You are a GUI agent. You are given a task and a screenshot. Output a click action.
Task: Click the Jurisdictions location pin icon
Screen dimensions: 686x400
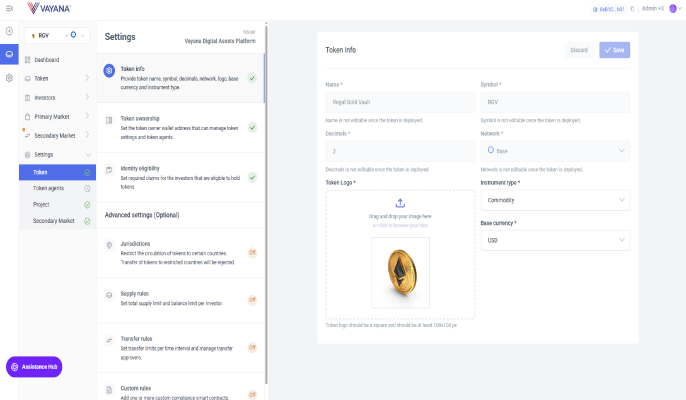(110, 245)
